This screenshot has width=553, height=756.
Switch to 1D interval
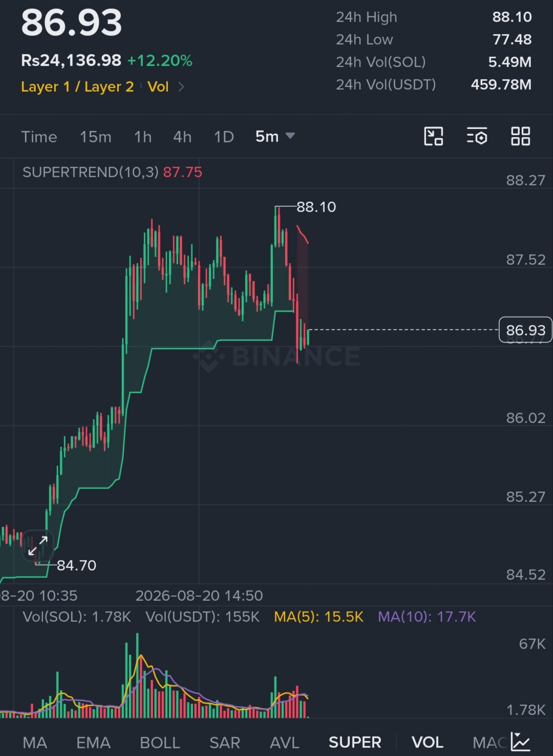224,137
